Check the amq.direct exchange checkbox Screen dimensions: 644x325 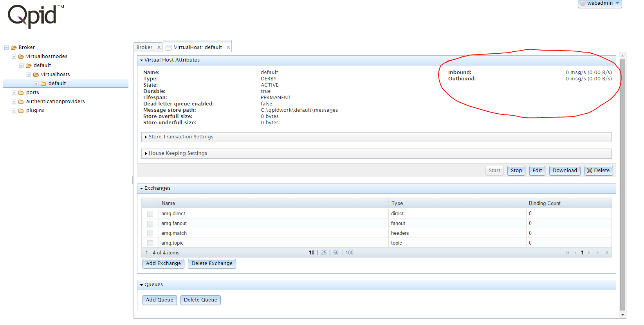[x=150, y=214]
